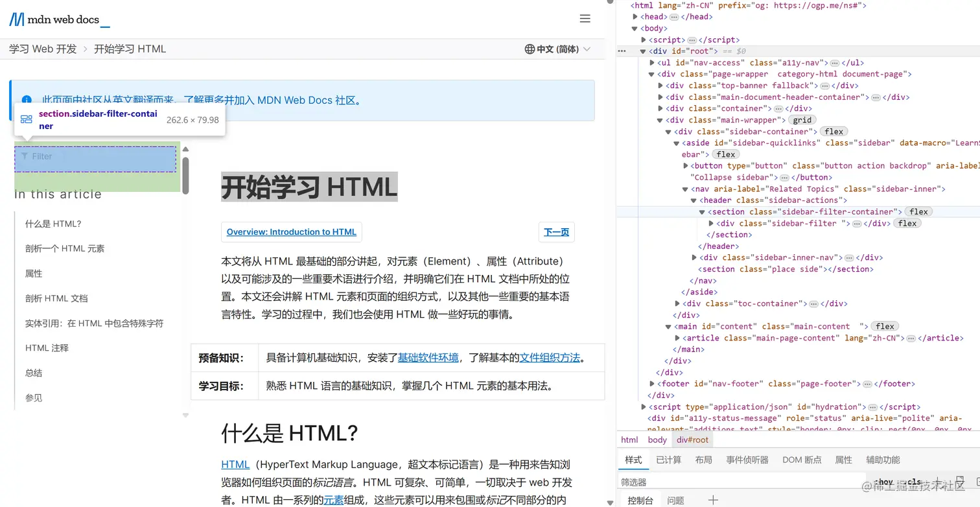This screenshot has height=507, width=980.
Task: Collapse the sidebar-filter-container section node
Action: point(703,212)
